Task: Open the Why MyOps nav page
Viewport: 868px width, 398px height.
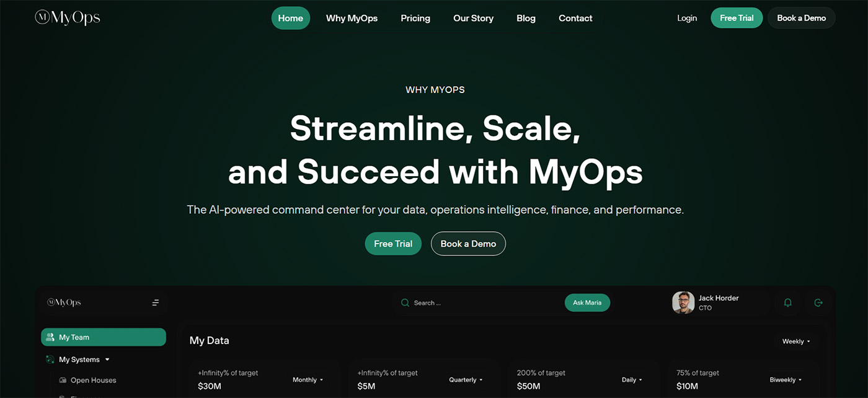Action: [352, 18]
